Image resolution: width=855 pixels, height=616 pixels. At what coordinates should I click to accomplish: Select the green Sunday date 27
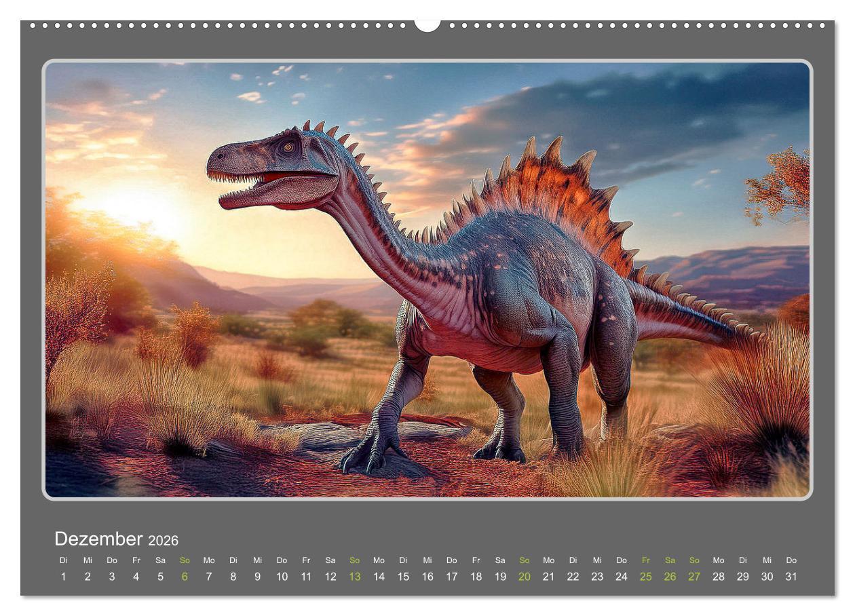(694, 577)
